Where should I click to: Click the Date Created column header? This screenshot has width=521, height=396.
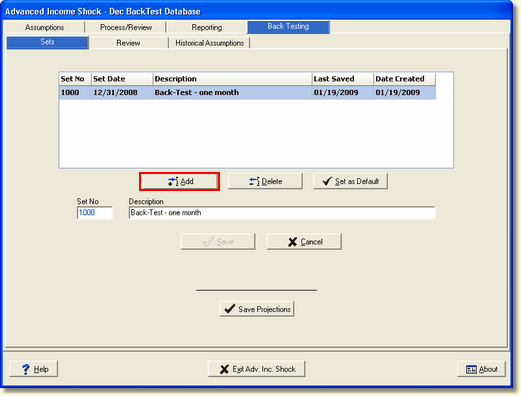click(405, 79)
